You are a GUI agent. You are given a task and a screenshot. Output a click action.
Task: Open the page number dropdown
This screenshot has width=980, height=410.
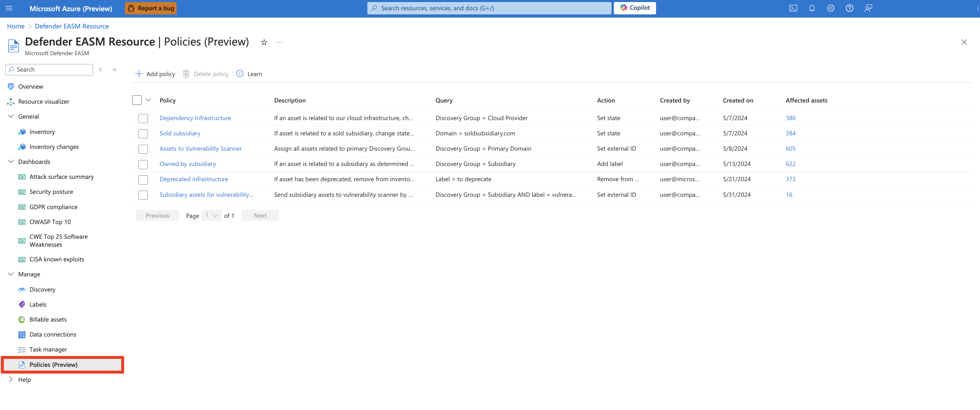pyautogui.click(x=212, y=216)
